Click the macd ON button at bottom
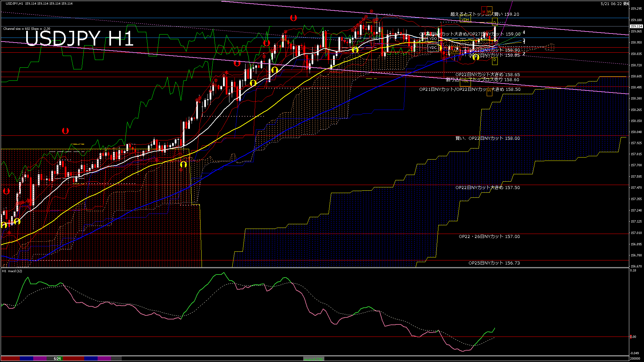Image resolution: width=644 pixels, height=362 pixels. 314,359
